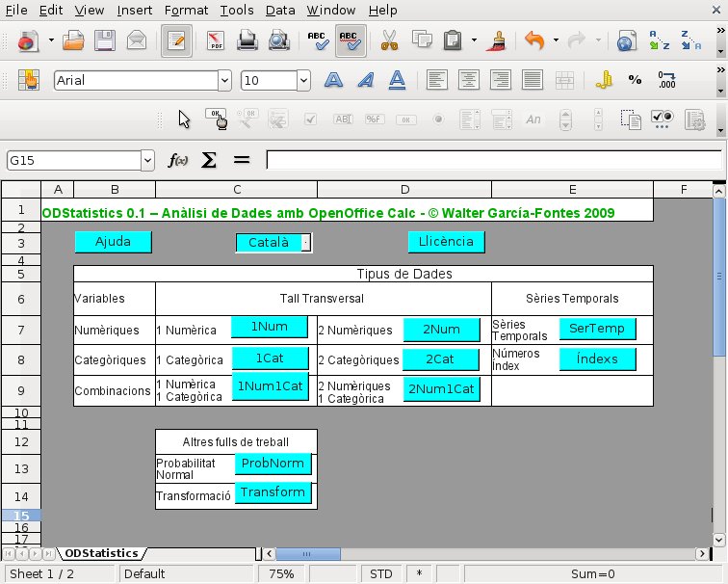Screen dimensions: 728x584
Task: Sort Descending Z-A icon
Action: (690, 40)
